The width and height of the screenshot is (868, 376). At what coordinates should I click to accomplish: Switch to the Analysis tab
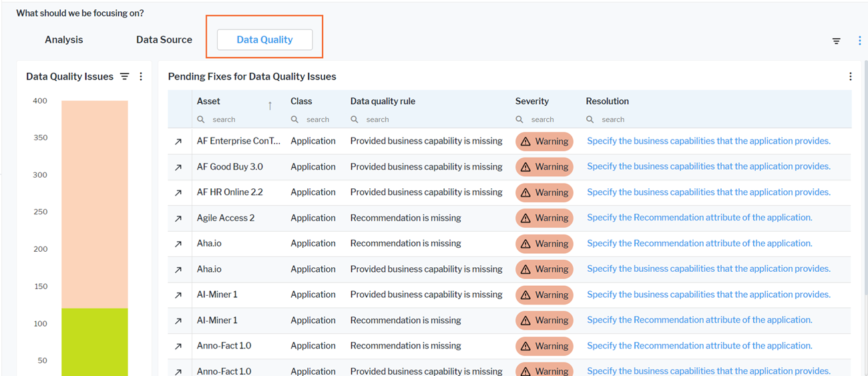point(64,40)
